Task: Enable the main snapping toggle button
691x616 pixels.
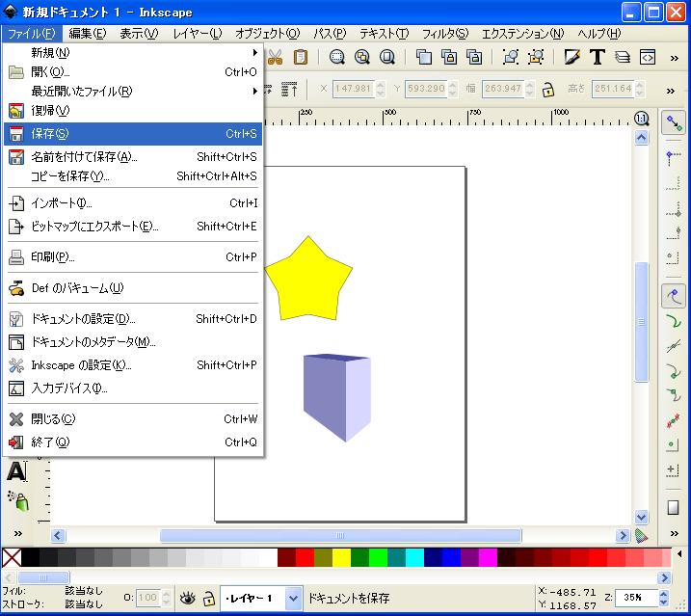Action: pyautogui.click(x=673, y=123)
